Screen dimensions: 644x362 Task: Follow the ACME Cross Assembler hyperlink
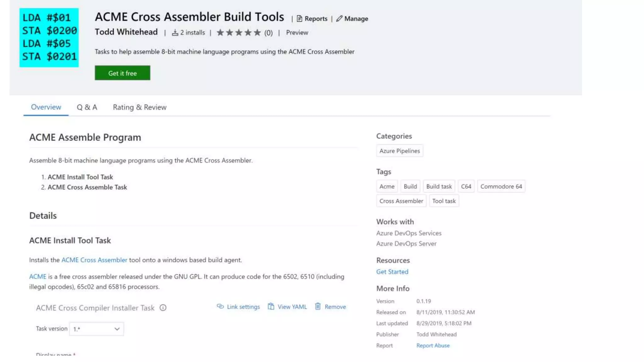pyautogui.click(x=94, y=260)
